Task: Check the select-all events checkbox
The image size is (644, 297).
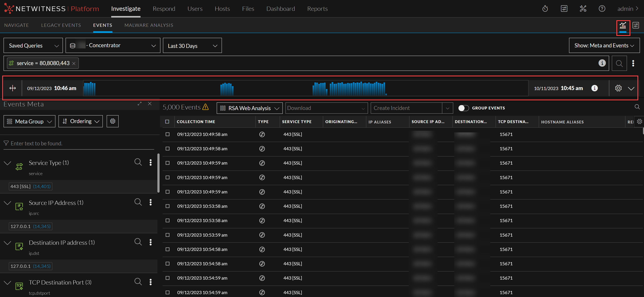Action: point(167,122)
